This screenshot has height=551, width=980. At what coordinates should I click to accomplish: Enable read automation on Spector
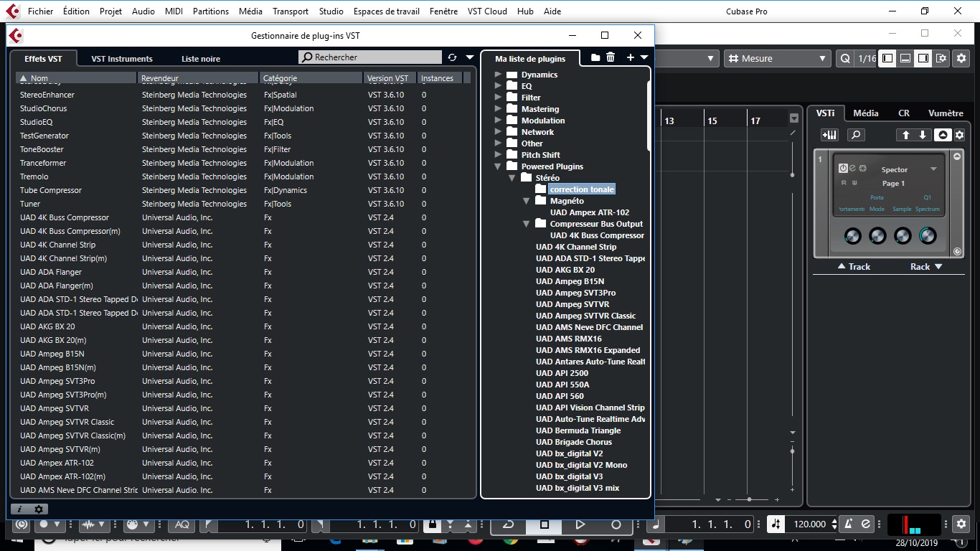point(844,183)
